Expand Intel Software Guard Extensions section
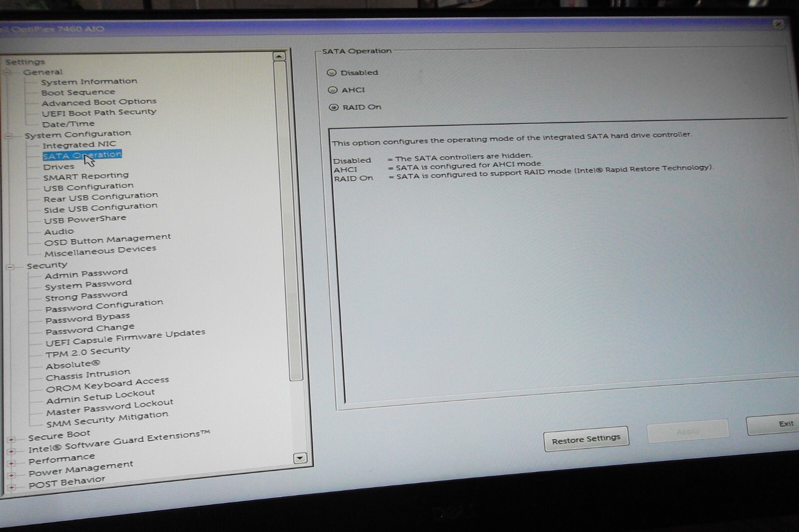 11,451
